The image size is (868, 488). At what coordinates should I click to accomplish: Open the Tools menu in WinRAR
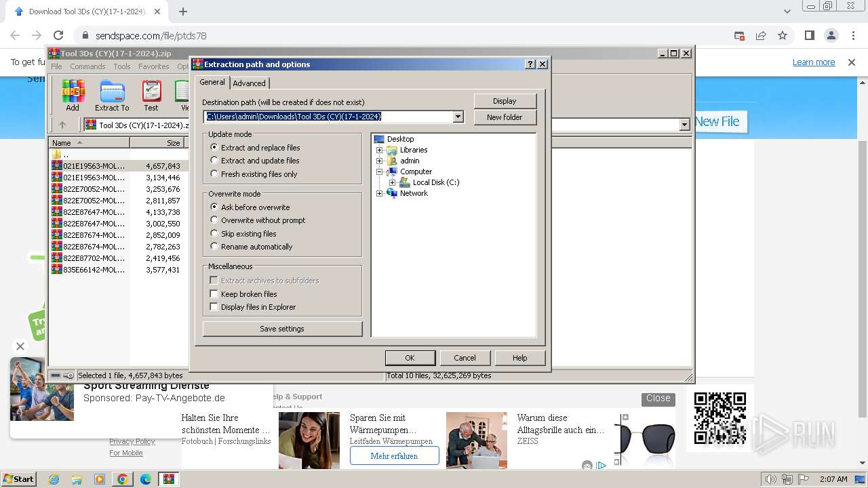point(122,66)
